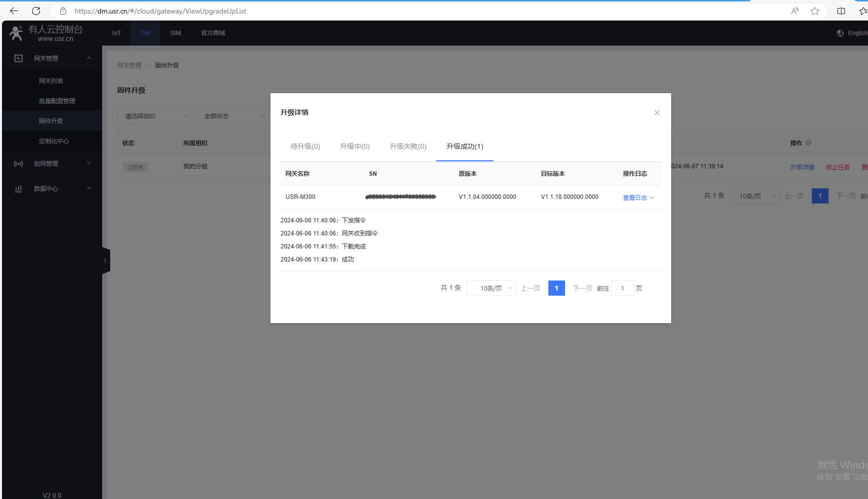The height and width of the screenshot is (499, 868).
Task: Select the 升级中(0) tab
Action: [x=355, y=146]
